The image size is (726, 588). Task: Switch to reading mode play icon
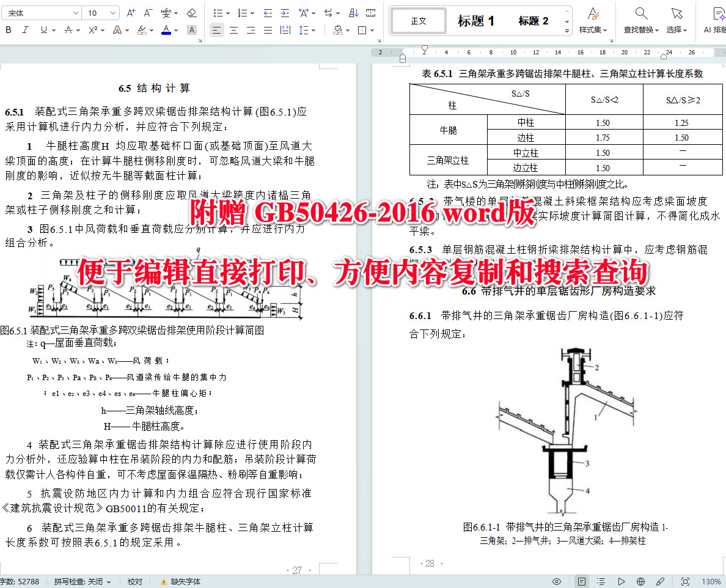pos(621,581)
